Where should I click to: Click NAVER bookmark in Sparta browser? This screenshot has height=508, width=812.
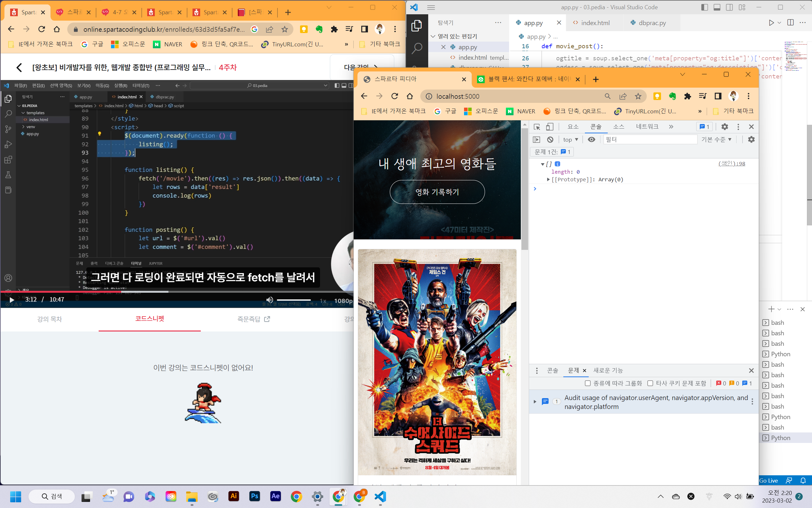(167, 44)
